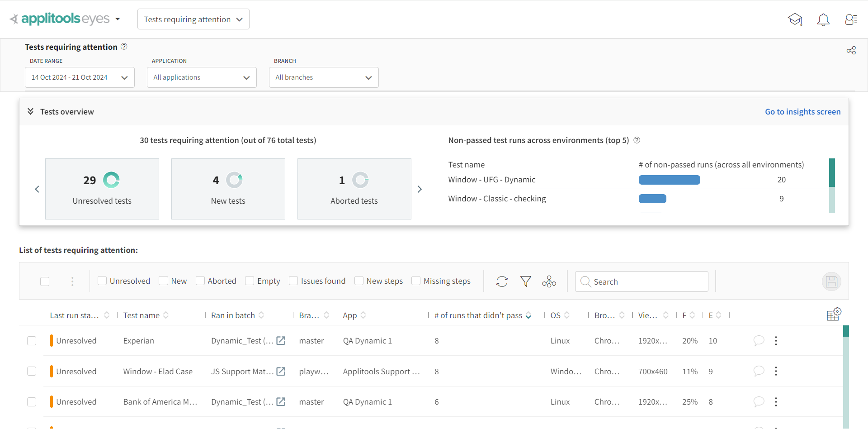Open dropdown arrow next to Applitools logo
This screenshot has width=868, height=434.
[x=118, y=19]
